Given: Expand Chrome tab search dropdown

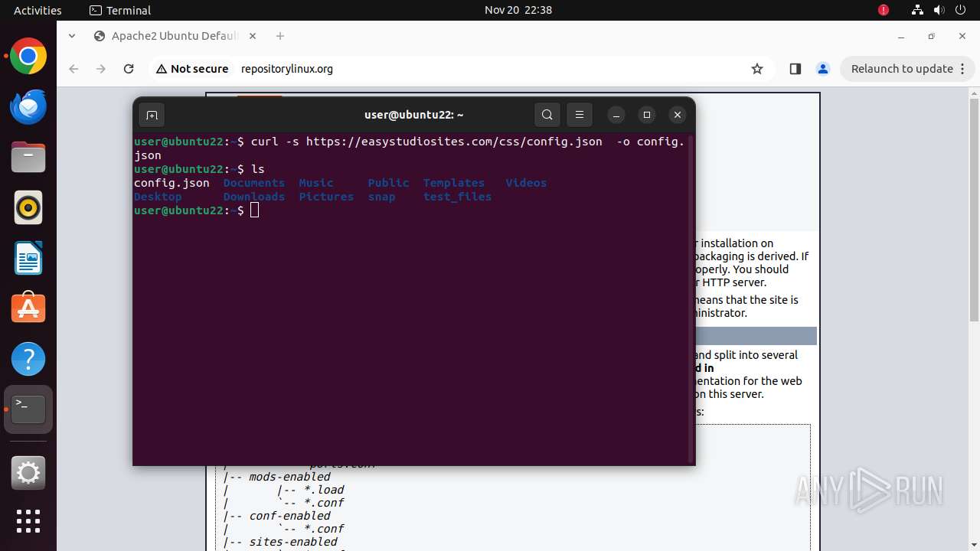Looking at the screenshot, I should [72, 36].
